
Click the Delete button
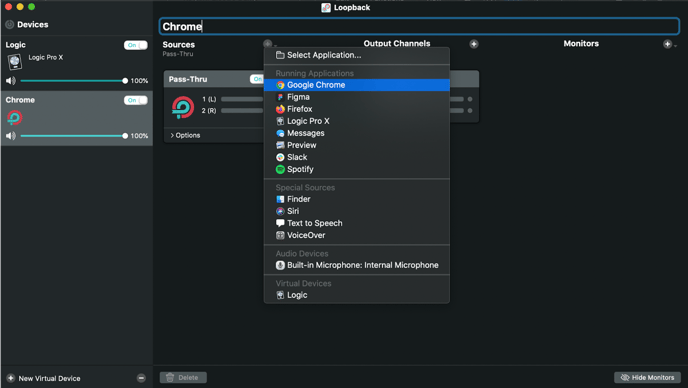183,377
